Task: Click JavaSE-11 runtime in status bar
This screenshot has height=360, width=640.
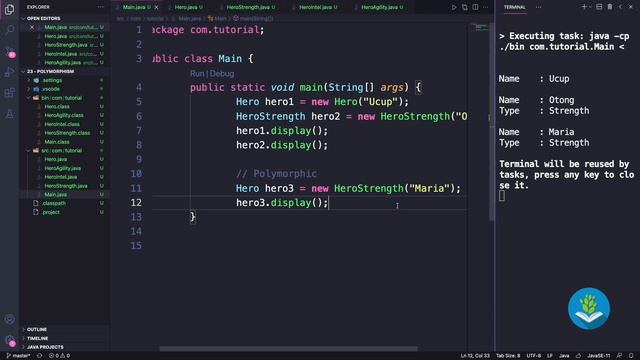Action: [598, 356]
